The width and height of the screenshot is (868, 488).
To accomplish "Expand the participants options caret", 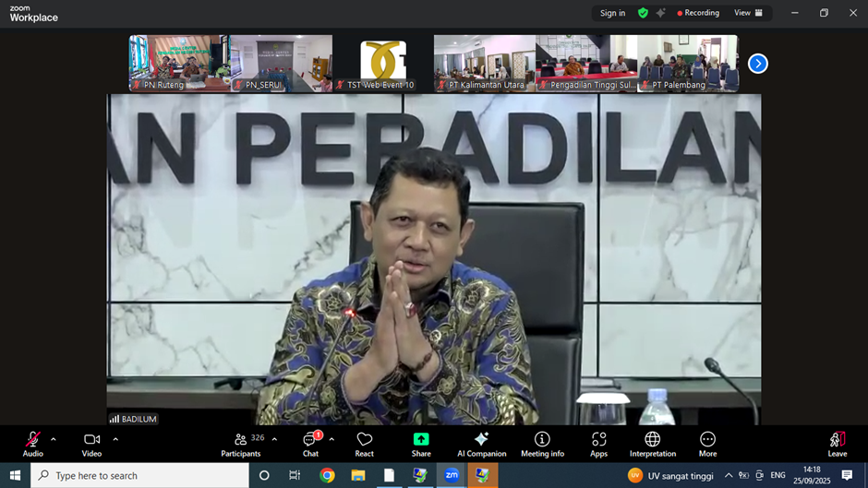I will coord(274,439).
